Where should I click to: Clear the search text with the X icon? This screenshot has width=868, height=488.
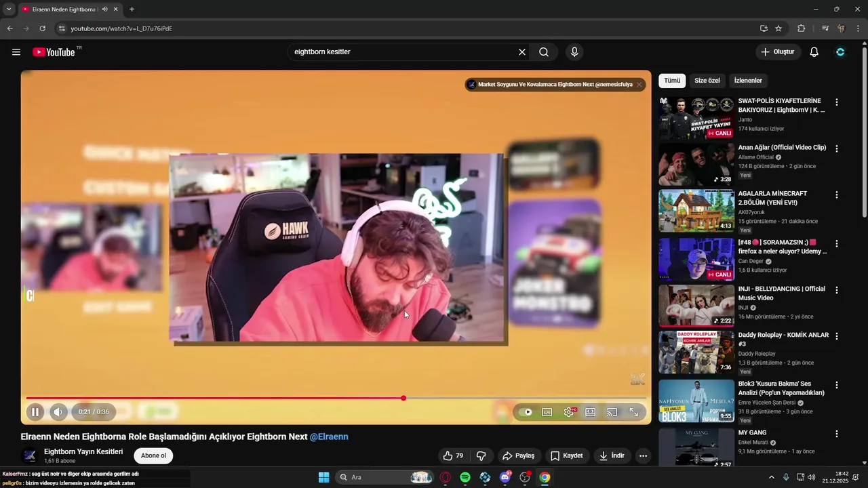[x=522, y=52]
